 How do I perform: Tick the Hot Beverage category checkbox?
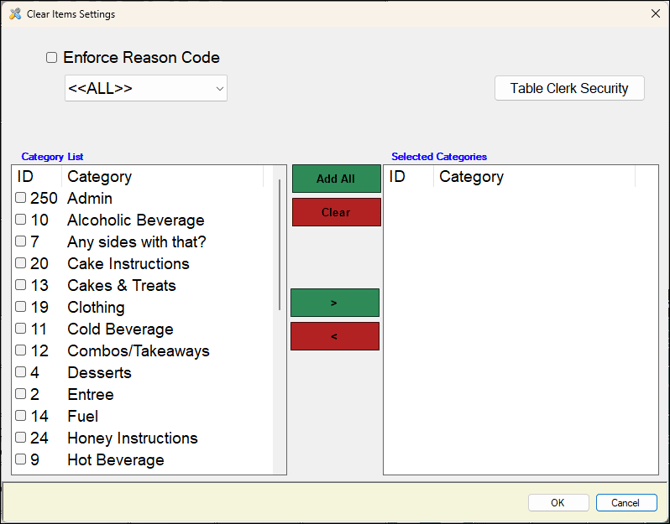tap(21, 460)
